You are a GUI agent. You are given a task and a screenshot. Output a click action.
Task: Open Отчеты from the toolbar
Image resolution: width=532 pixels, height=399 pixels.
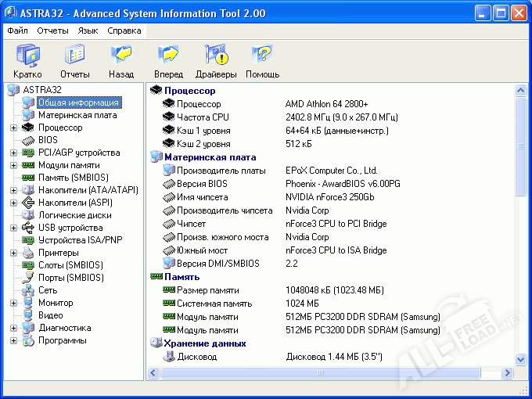74,61
